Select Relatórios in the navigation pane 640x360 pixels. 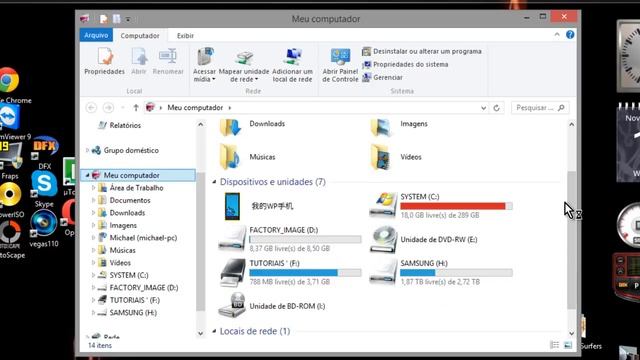point(120,125)
